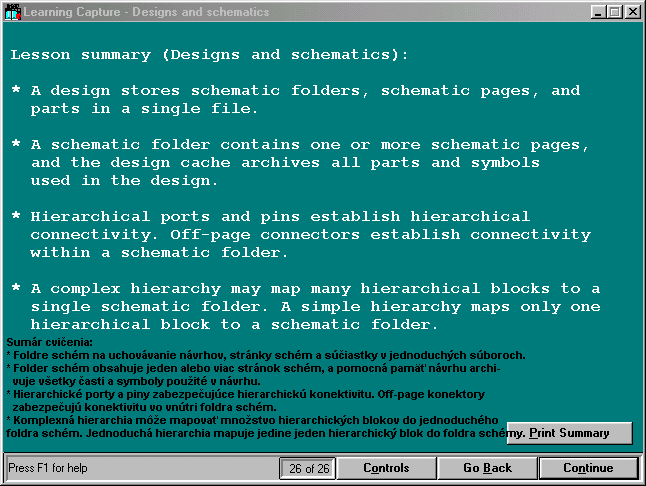
Task: Close the Learning Capture window
Action: pos(633,12)
